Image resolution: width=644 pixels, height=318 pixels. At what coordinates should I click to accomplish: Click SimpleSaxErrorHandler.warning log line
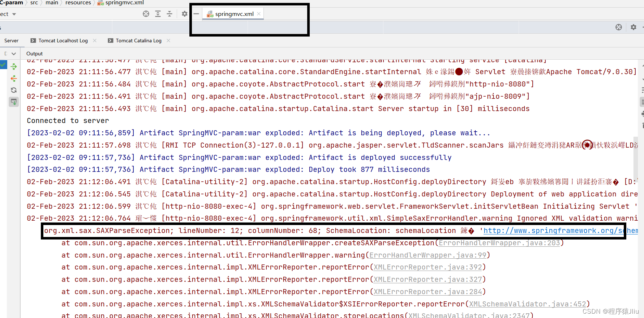332,218
